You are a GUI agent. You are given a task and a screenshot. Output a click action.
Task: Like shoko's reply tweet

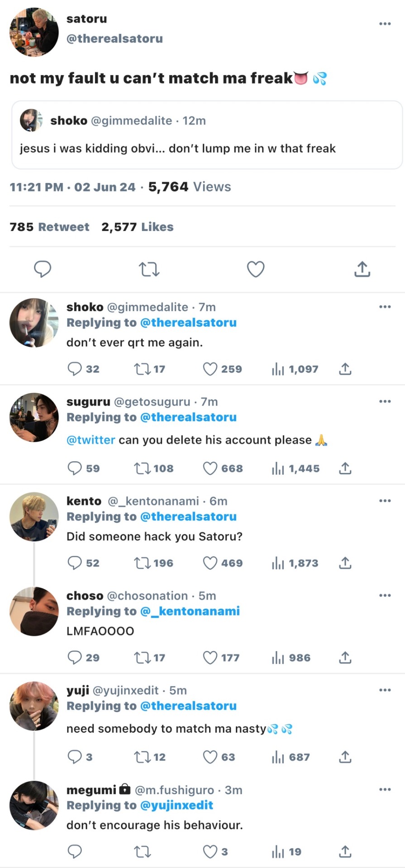[210, 369]
